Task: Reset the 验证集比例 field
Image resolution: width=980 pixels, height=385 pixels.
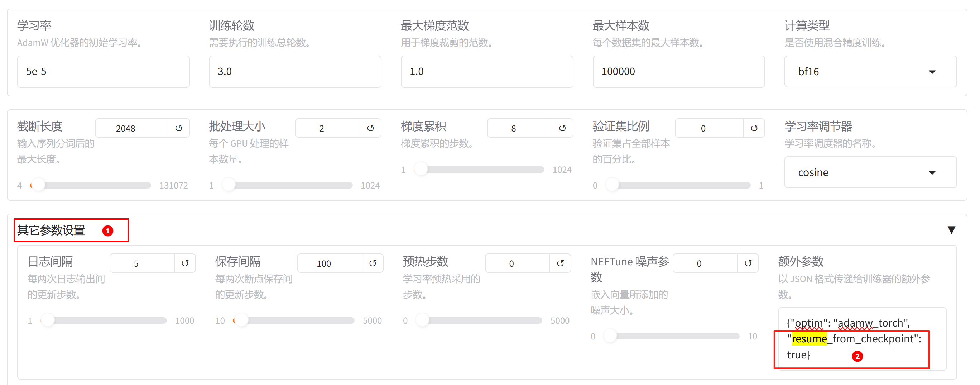Action: (754, 128)
